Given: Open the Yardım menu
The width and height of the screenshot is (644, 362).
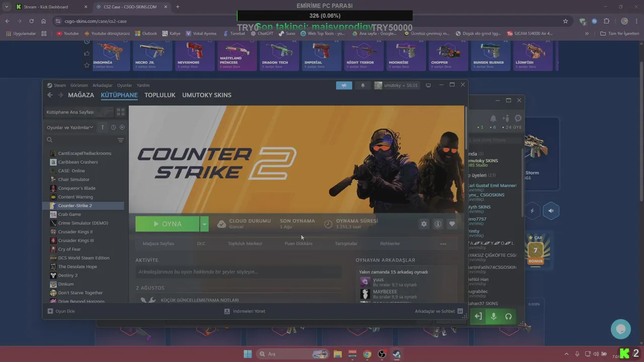Looking at the screenshot, I should pos(143,85).
